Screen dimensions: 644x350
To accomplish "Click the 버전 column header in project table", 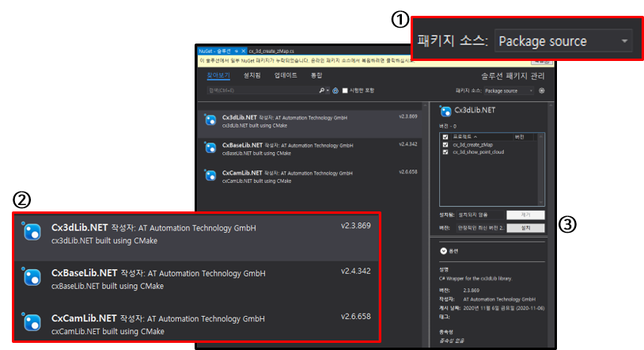I will (524, 137).
